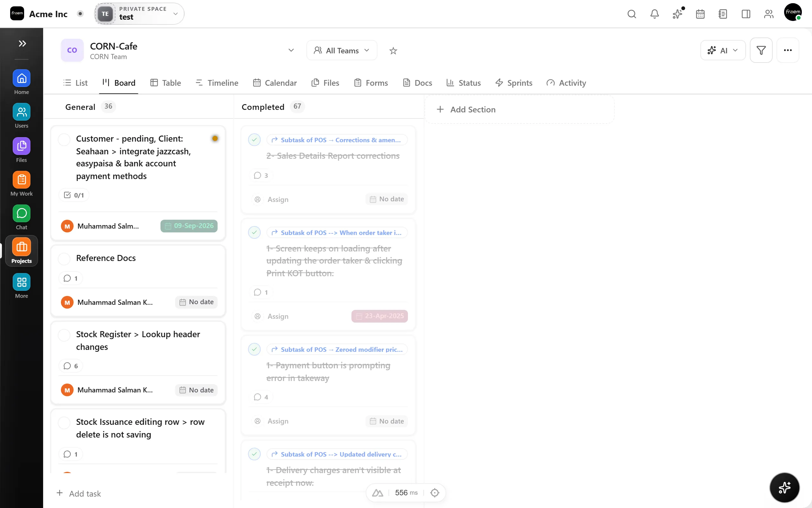
Task: Toggle the side panel layout icon
Action: [x=746, y=14]
